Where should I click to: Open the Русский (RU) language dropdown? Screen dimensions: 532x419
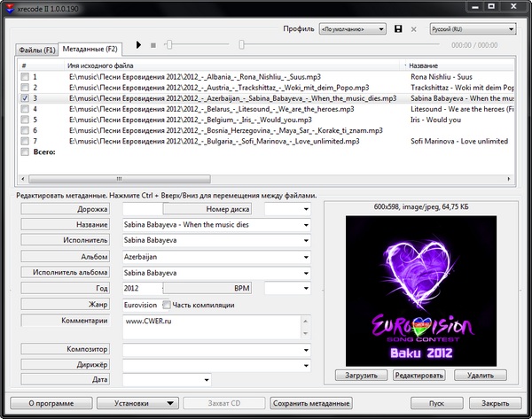click(x=472, y=29)
